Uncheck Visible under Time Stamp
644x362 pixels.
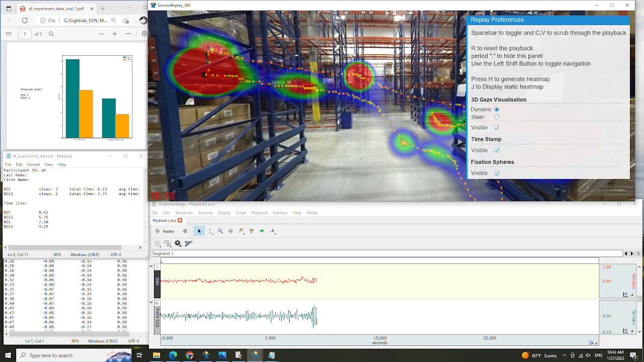pos(497,150)
